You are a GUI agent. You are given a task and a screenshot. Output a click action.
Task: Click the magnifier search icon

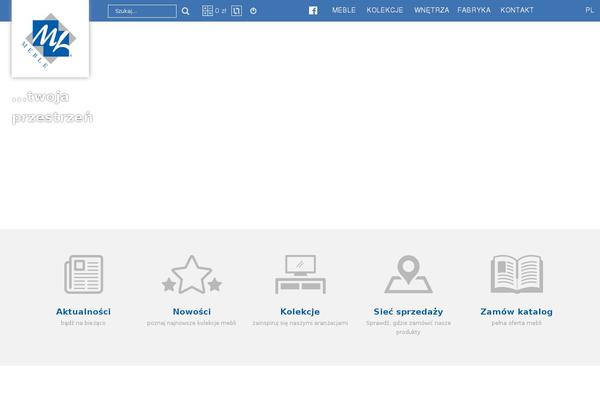186,11
